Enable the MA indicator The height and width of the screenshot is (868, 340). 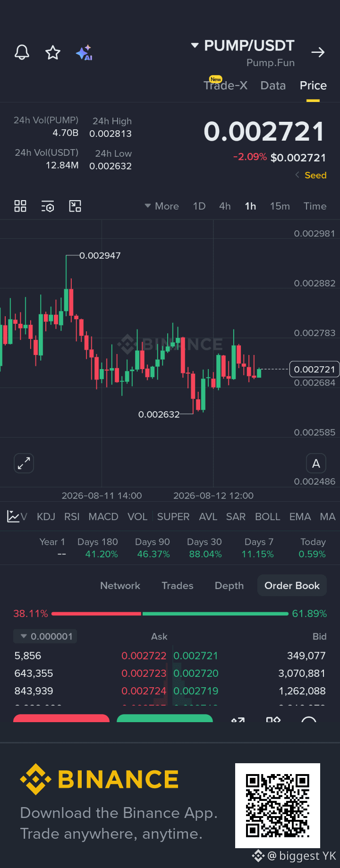pyautogui.click(x=327, y=517)
